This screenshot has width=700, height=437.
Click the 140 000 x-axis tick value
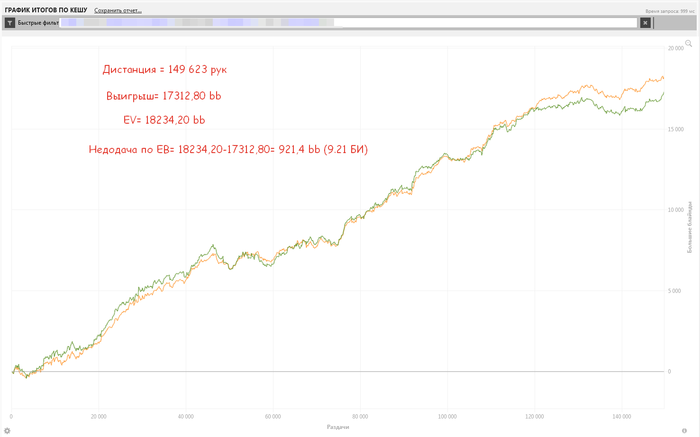coord(622,416)
